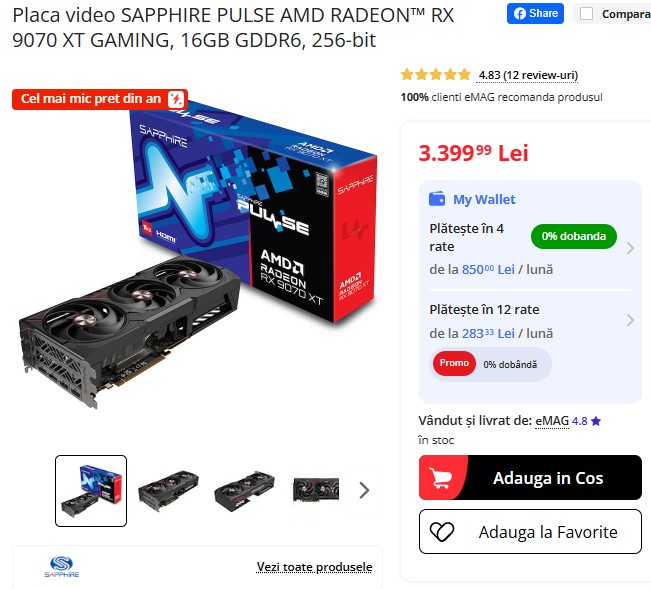Open Vezi toate produsele link
651x589 pixels.
[x=314, y=567]
